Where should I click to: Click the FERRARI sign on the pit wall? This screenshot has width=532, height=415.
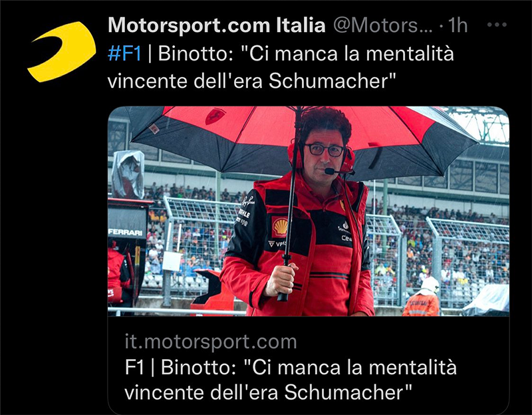(126, 233)
